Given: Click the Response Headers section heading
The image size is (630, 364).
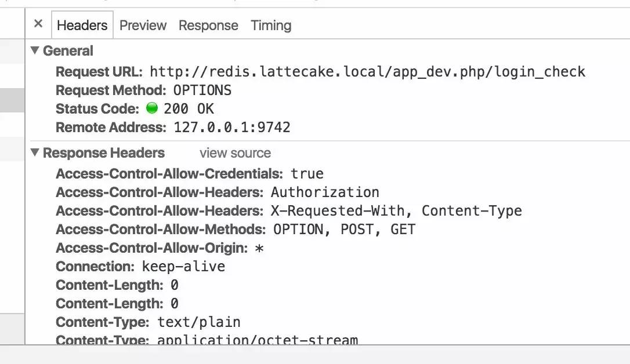Looking at the screenshot, I should pyautogui.click(x=104, y=153).
